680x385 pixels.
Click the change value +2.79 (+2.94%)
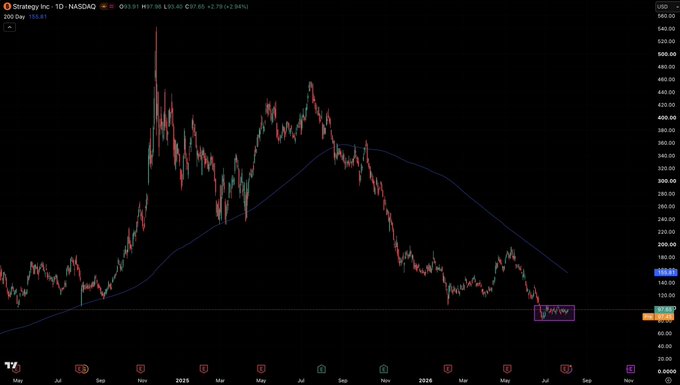[228, 7]
